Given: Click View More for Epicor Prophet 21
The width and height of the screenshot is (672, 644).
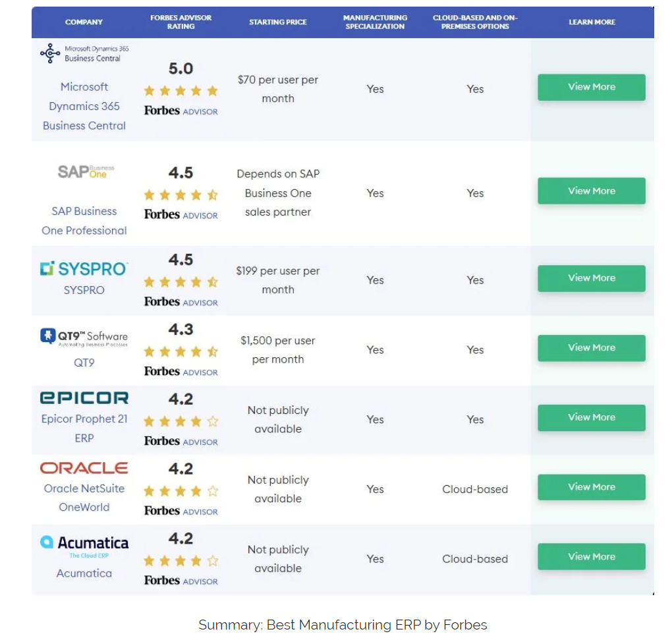Looking at the screenshot, I should coord(591,417).
